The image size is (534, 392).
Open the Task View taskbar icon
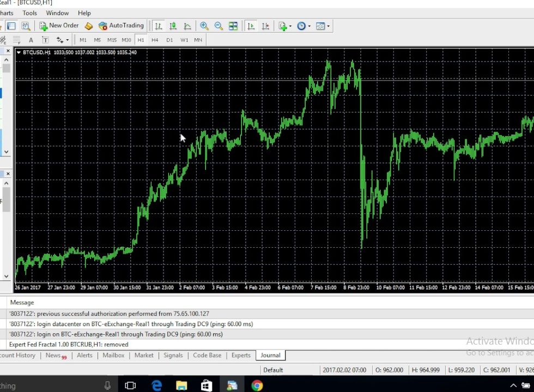tap(130, 385)
